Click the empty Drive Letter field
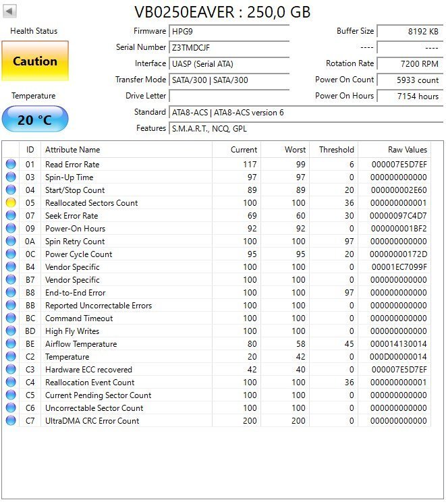446x504 pixels. 229,96
